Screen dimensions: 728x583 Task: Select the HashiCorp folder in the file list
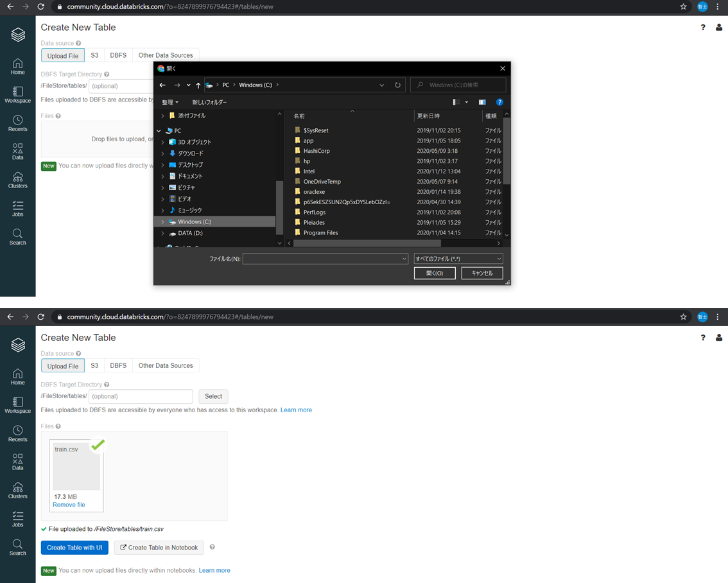(316, 151)
